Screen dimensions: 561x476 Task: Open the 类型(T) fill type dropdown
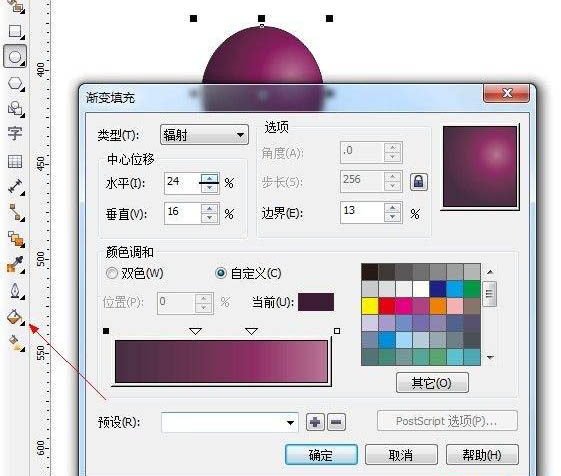click(204, 135)
